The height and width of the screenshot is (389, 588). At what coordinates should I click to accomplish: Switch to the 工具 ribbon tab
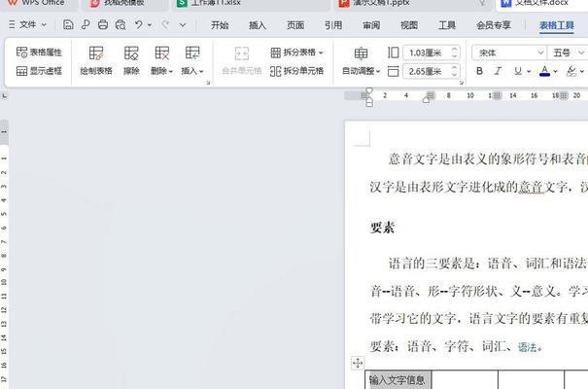click(447, 25)
